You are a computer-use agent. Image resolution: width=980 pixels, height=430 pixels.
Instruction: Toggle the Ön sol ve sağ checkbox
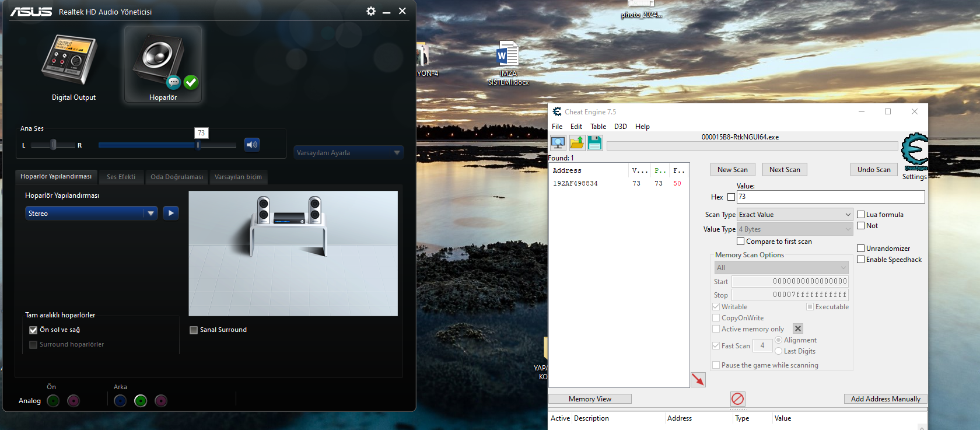coord(33,330)
